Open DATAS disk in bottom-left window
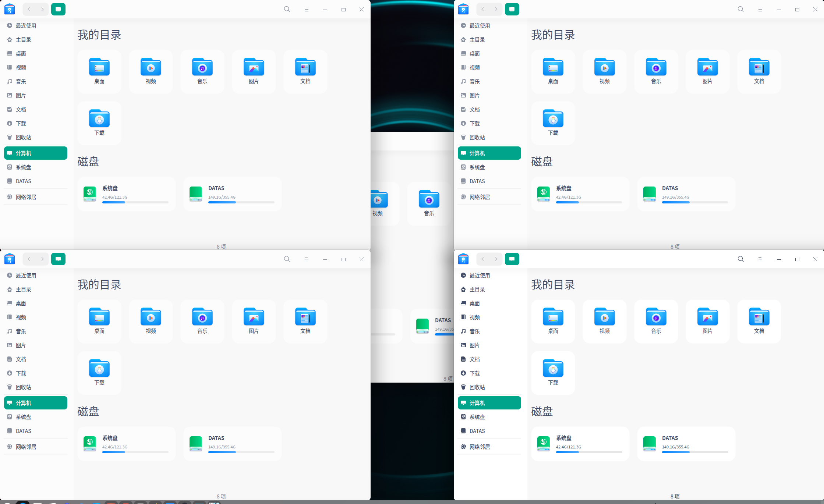824x504 pixels. click(x=233, y=444)
